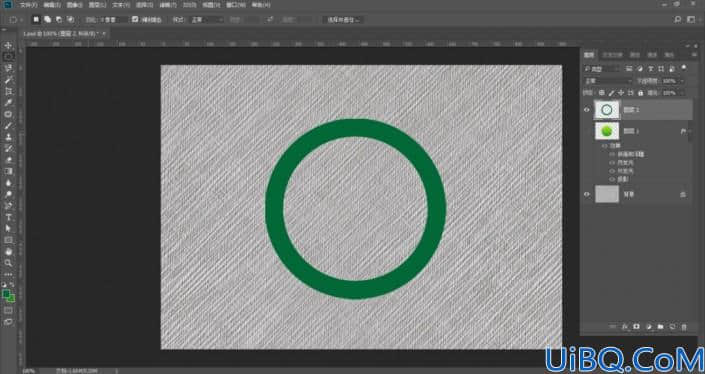Select the Rectangle shape tool
Viewport: 705px width, 374px height.
point(8,240)
